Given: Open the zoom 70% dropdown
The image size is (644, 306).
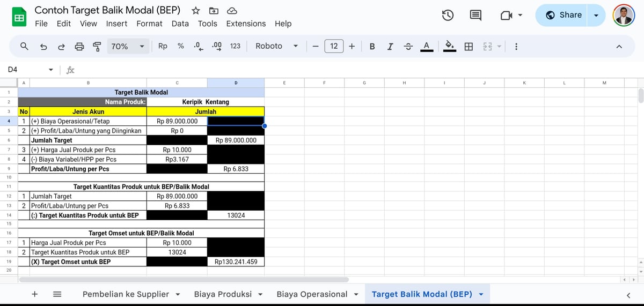Looking at the screenshot, I should pos(127,47).
